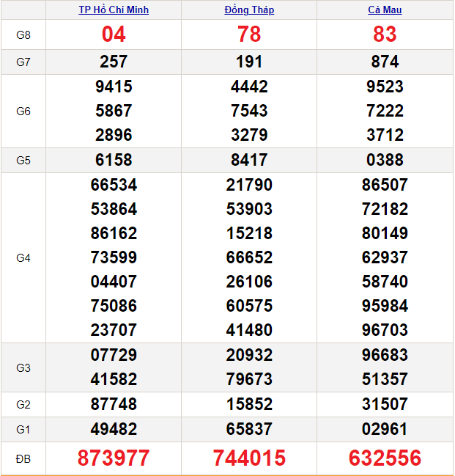The height and width of the screenshot is (476, 455).
Task: Select G1 number 49482
Action: [114, 429]
